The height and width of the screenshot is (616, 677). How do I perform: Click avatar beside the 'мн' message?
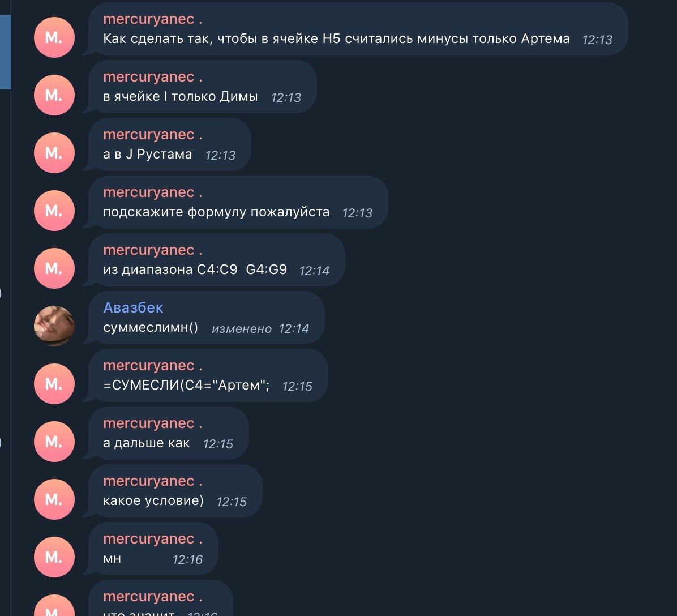(x=54, y=557)
